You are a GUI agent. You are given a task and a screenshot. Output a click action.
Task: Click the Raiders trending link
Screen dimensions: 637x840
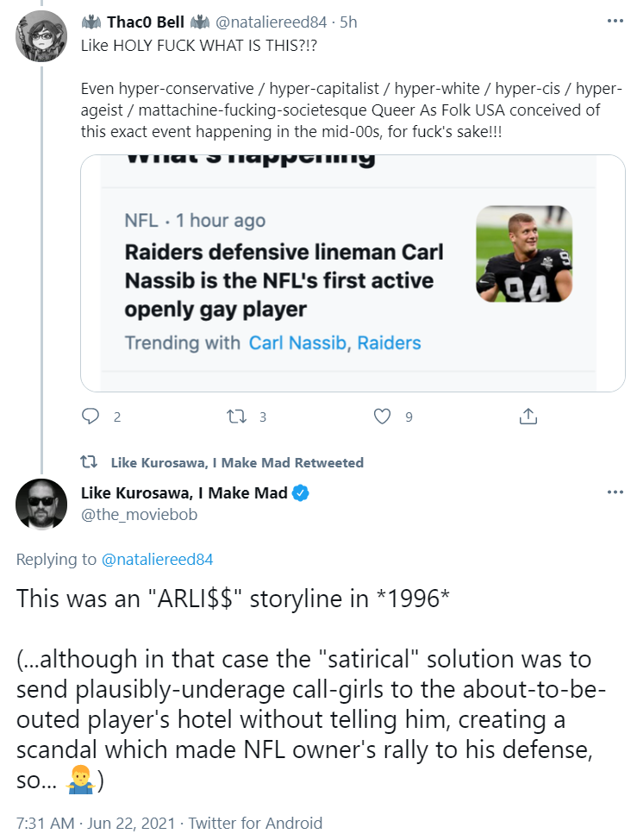click(389, 343)
